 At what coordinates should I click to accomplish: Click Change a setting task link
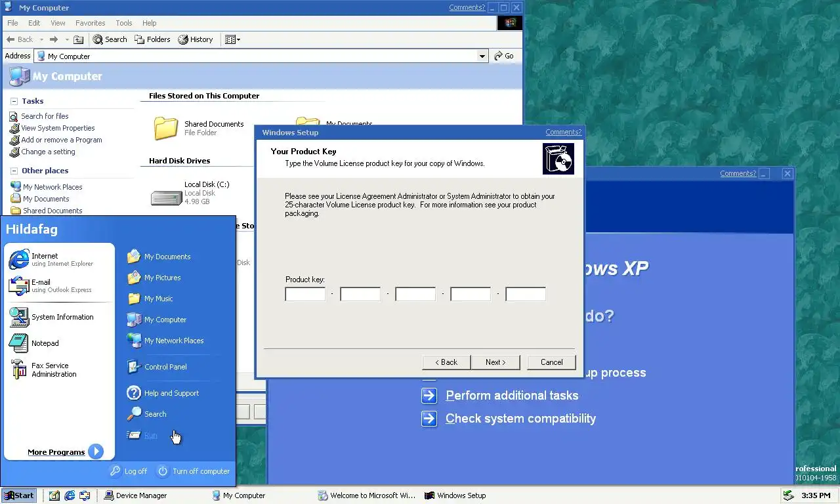tap(48, 152)
